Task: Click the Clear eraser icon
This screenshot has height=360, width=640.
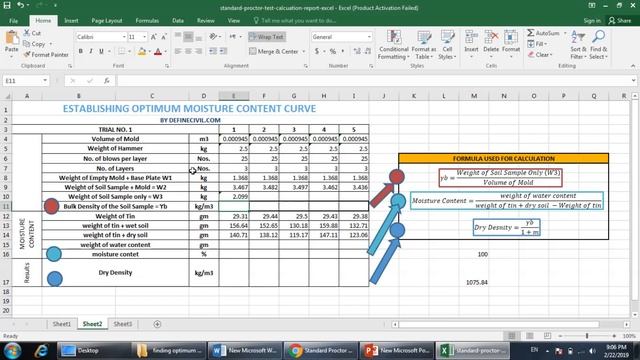Action: click(x=531, y=54)
